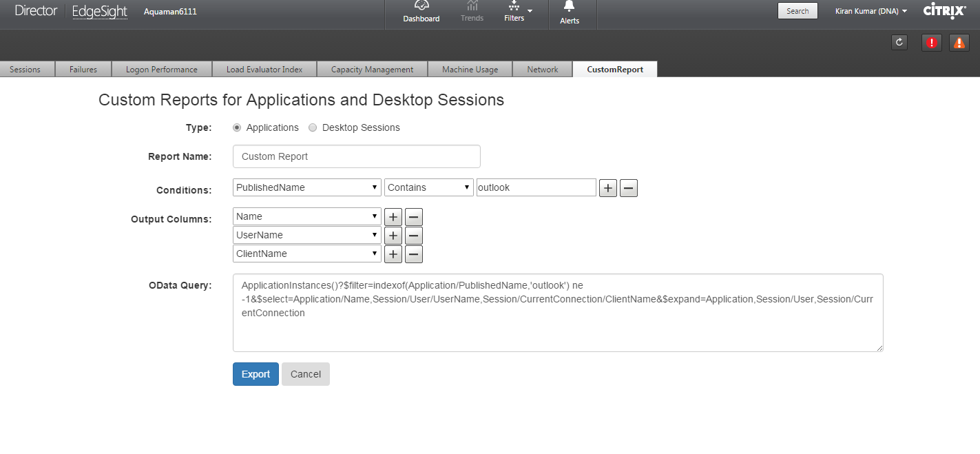Click the red critical alert icon
This screenshot has width=980, height=454.
pyautogui.click(x=932, y=43)
